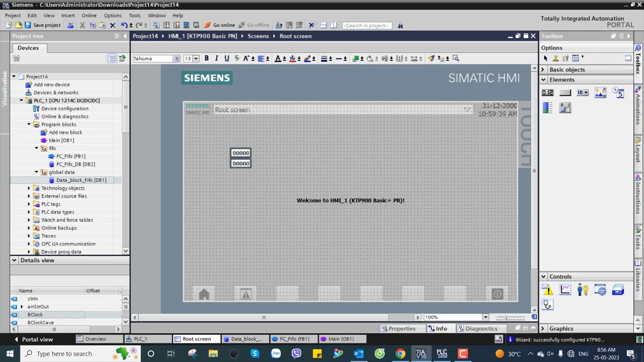Select the HTML browser control
Viewport: 644px width, 362px height.
tap(600, 290)
